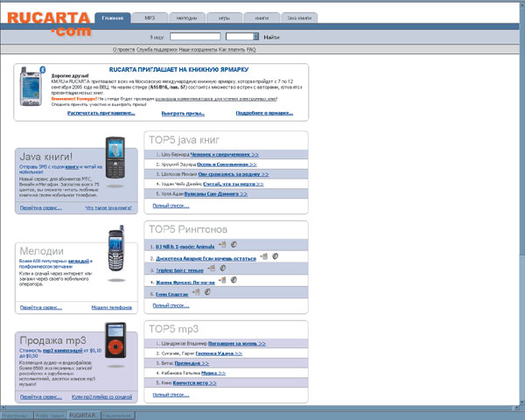This screenshot has width=525, height=420.
Task: Click the black phone image above Java книги
Action: pyautogui.click(x=115, y=158)
